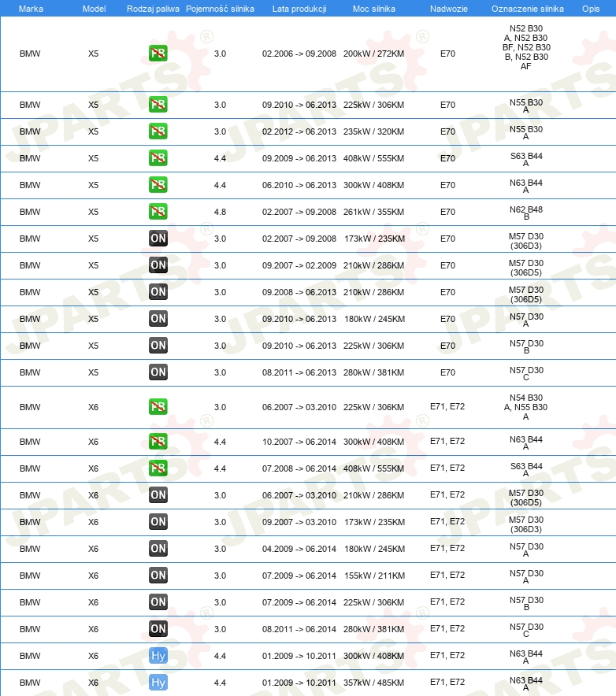Click the Rodzaj paliwa column header
The width and height of the screenshot is (616, 696).
point(154,9)
